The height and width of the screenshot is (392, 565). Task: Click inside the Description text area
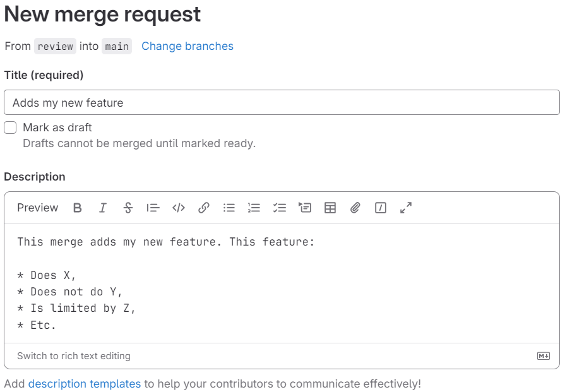282,283
